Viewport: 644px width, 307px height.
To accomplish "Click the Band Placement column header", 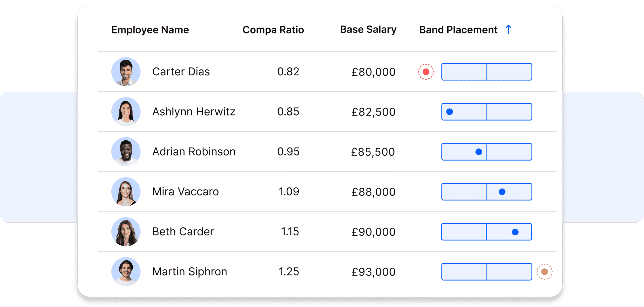I will pyautogui.click(x=458, y=30).
